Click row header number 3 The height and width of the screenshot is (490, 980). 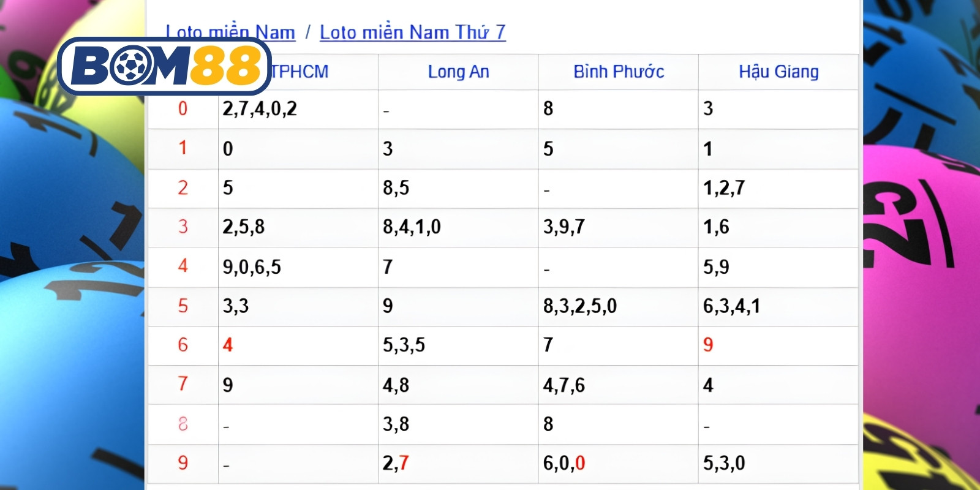coord(183,227)
